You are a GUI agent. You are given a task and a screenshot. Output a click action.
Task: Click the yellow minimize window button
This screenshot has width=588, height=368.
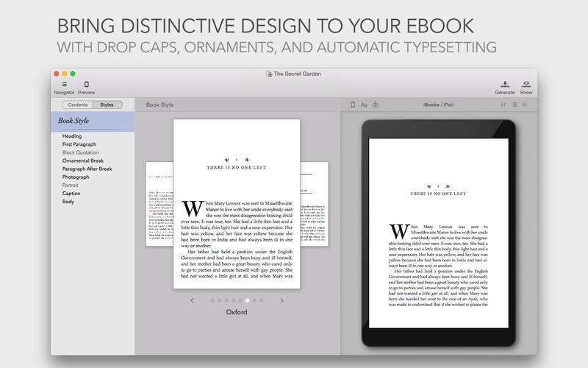(x=65, y=74)
